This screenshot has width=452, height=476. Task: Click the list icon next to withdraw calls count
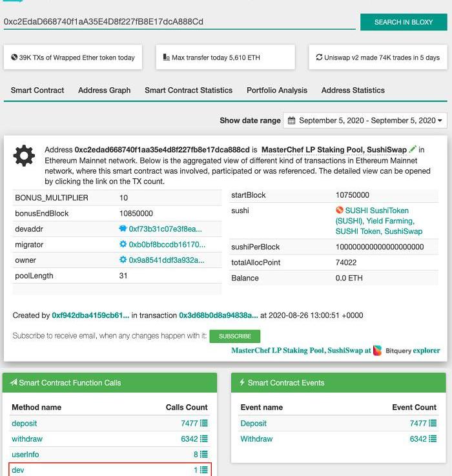click(x=203, y=439)
